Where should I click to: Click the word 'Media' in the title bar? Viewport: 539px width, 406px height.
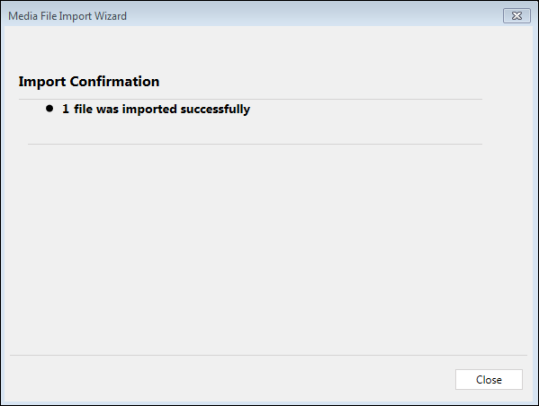pos(23,16)
